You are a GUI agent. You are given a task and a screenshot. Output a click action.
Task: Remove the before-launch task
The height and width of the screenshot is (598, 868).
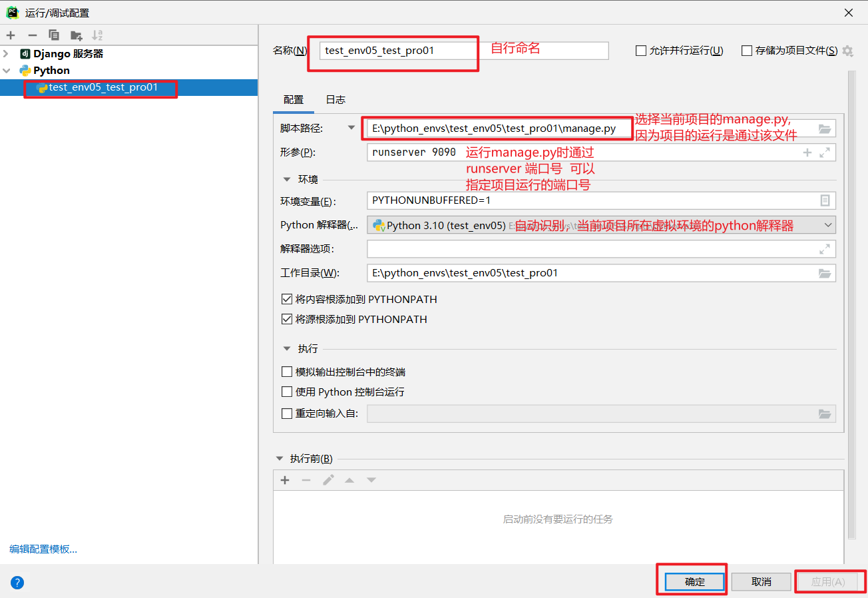coord(306,480)
